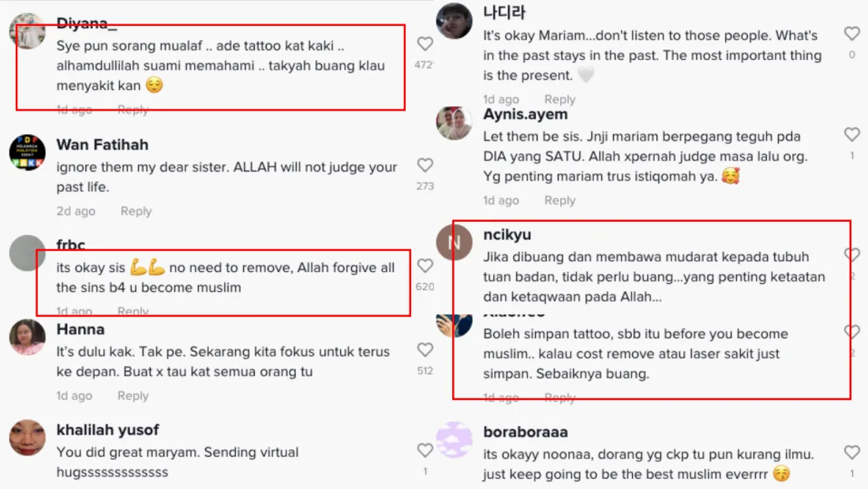Image resolution: width=868 pixels, height=489 pixels.
Task: Heart boraboraaa's comment
Action: (851, 453)
